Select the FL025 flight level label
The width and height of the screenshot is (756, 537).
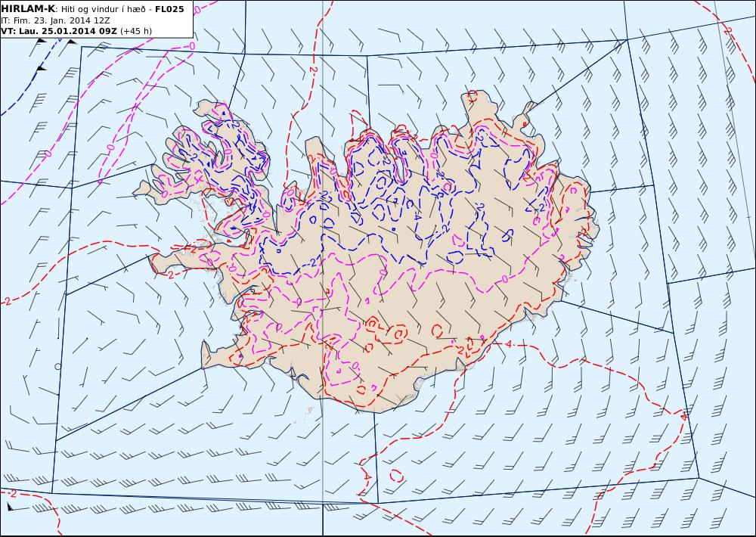(169, 9)
